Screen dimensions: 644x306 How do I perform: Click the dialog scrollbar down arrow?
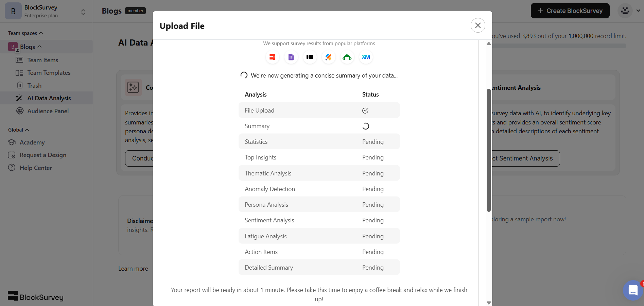[489, 303]
